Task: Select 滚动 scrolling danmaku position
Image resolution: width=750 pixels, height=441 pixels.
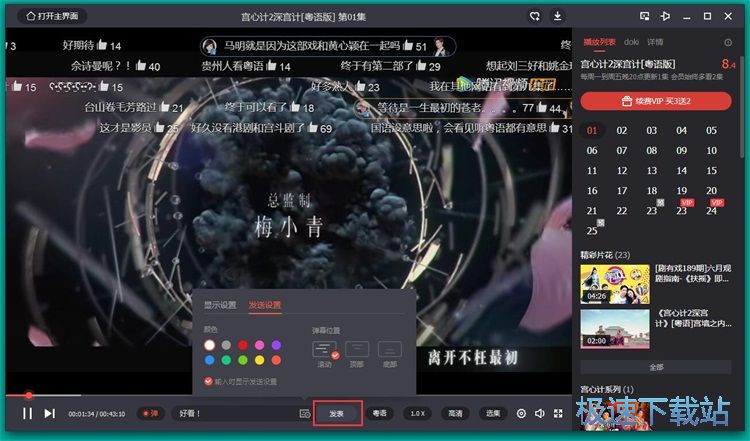Action: [324, 350]
